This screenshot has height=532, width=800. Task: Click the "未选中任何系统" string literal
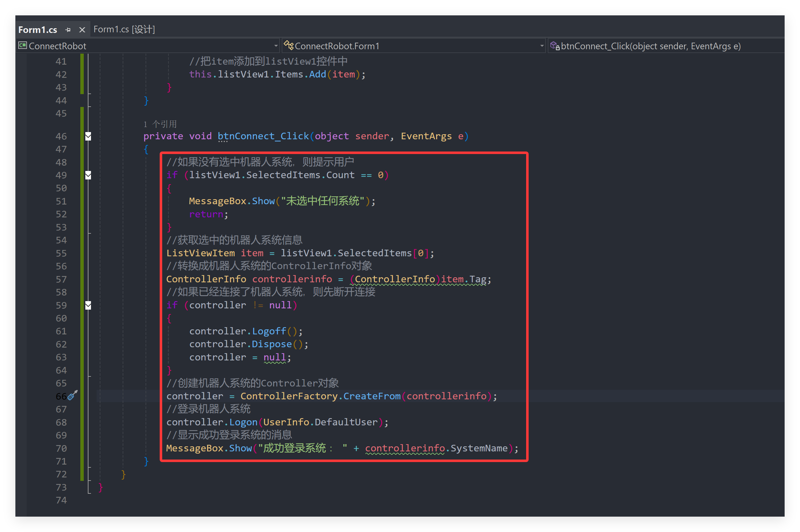[322, 201]
